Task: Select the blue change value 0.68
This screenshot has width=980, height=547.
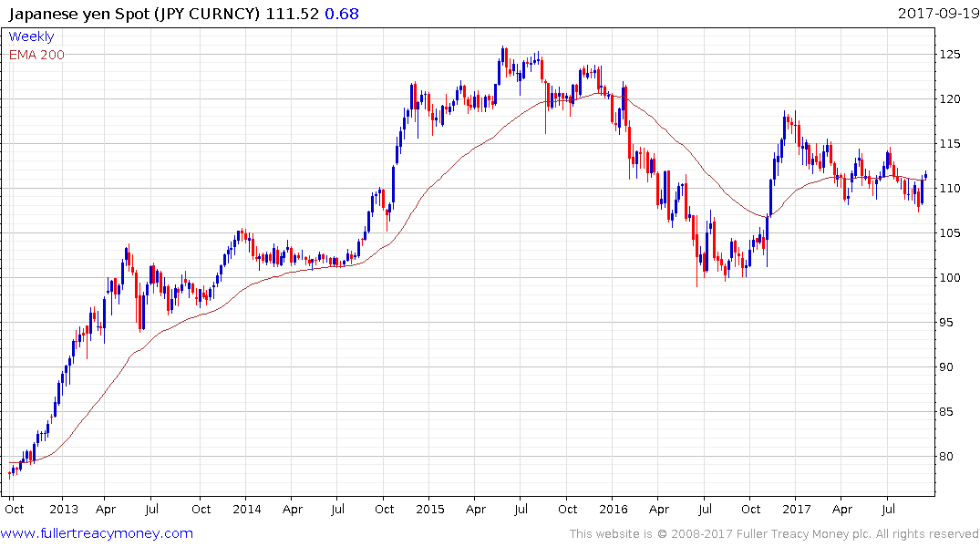Action: [342, 14]
